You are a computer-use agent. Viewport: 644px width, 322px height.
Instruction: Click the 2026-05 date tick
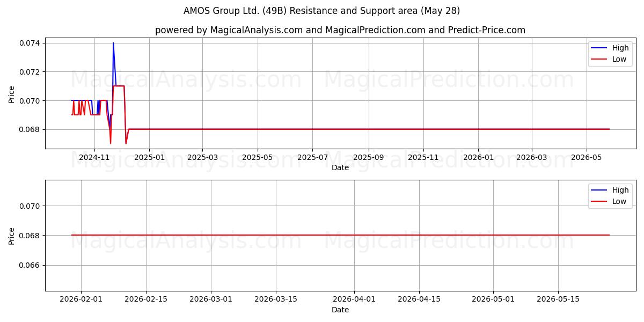(x=586, y=157)
